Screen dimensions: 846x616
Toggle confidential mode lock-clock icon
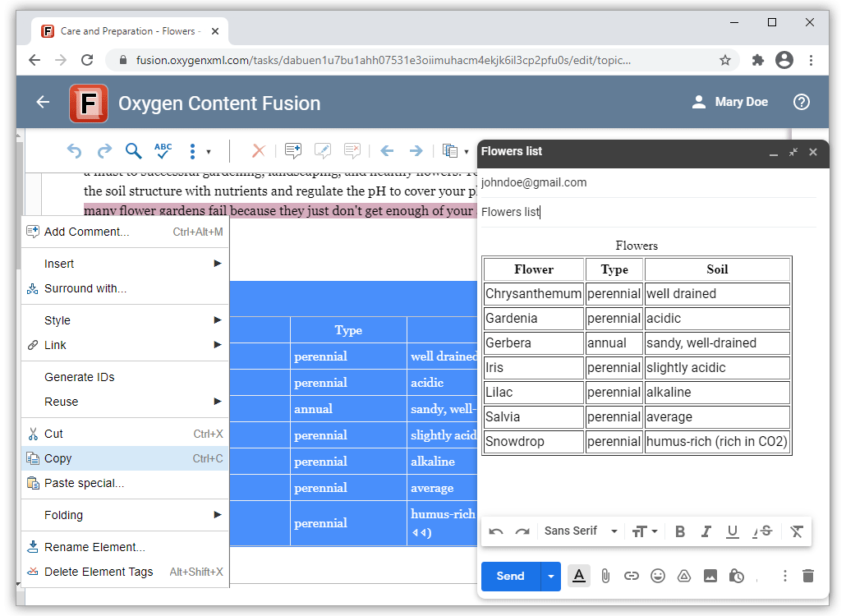coord(737,576)
